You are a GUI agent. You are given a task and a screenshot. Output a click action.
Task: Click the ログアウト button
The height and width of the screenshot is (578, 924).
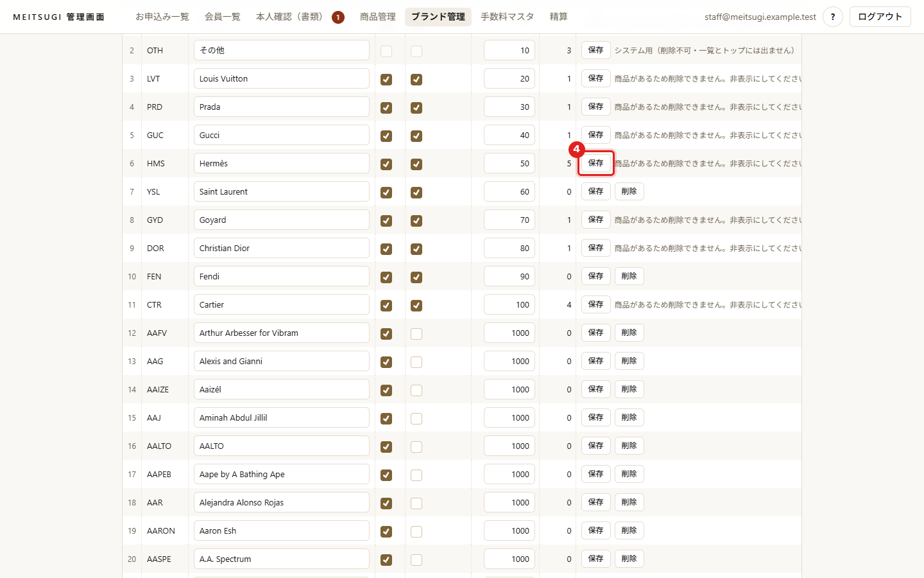[x=880, y=17]
